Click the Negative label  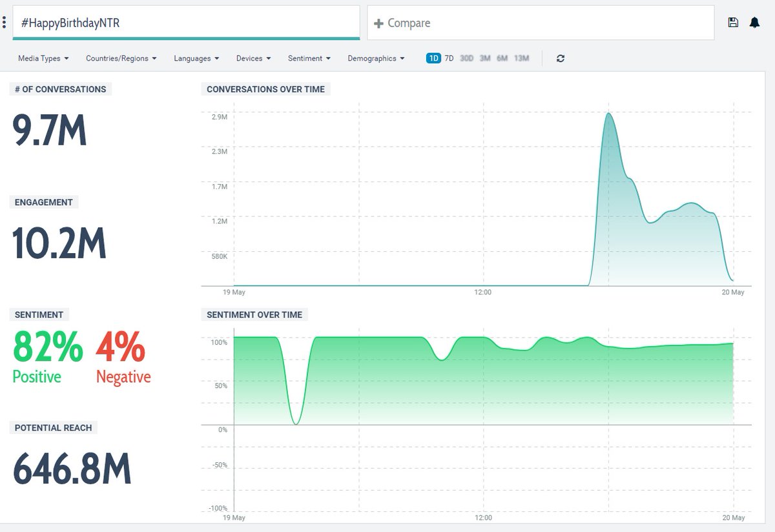[123, 376]
